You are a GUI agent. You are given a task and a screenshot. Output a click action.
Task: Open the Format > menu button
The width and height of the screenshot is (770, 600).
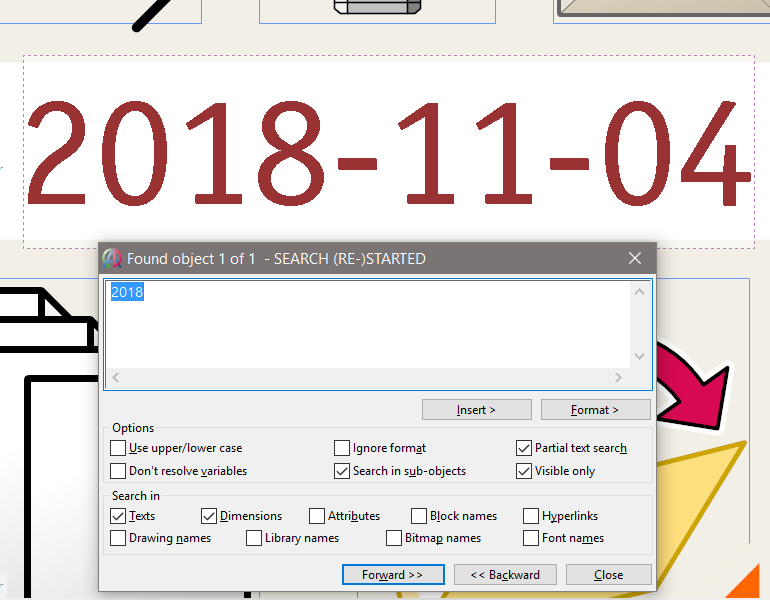595,409
